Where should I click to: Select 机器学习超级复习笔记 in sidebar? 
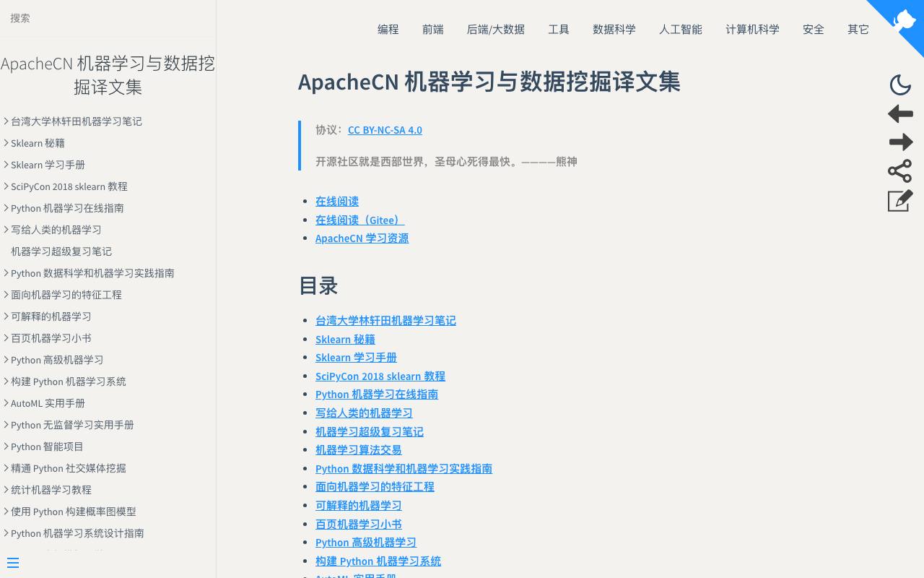[61, 251]
